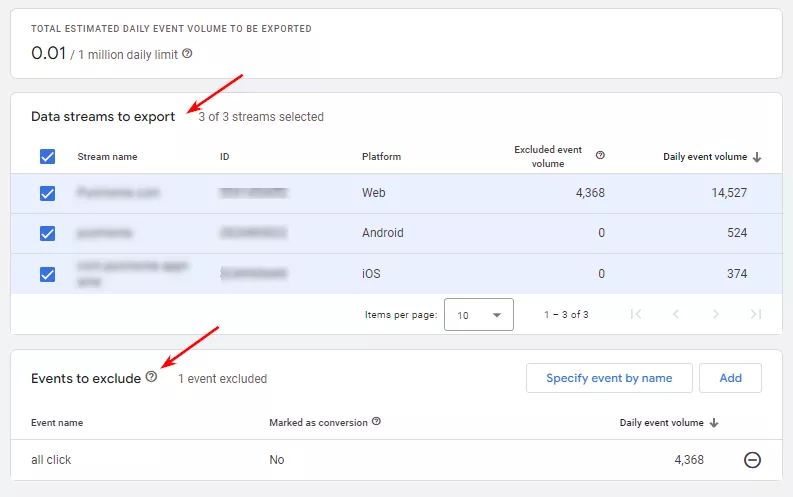Click the Specify event by name button
Viewport: 793px width, 497px height.
[609, 378]
